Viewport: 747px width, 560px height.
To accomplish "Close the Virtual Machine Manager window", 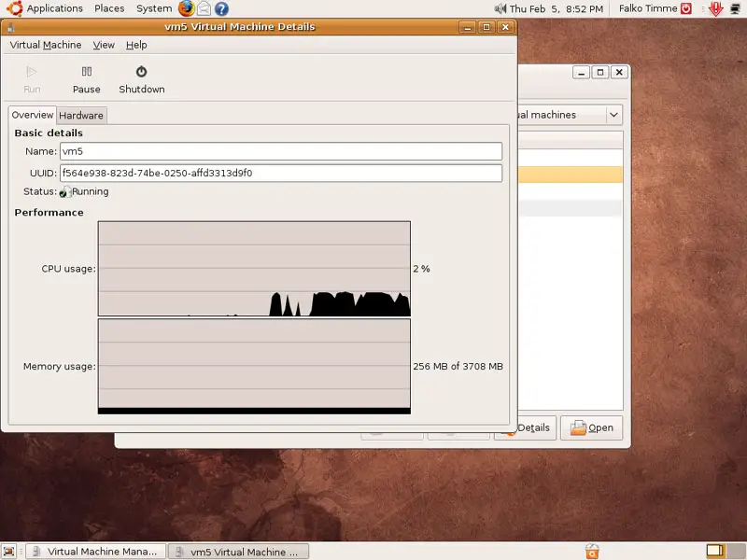I will point(619,73).
